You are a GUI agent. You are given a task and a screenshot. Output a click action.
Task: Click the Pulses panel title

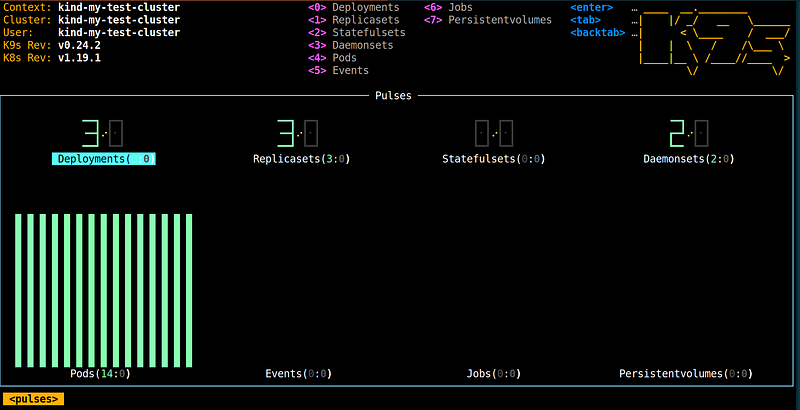pos(393,95)
